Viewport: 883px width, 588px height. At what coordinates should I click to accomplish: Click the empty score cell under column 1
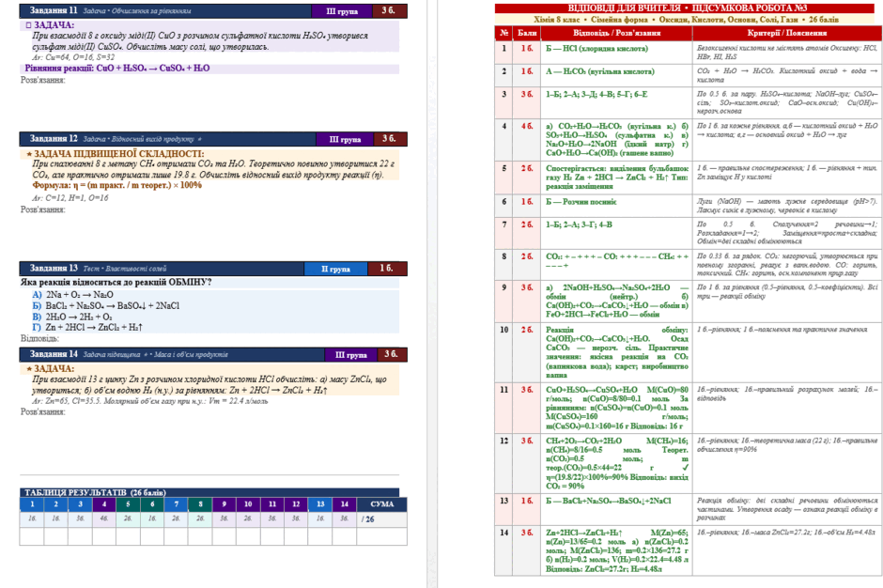(32, 536)
